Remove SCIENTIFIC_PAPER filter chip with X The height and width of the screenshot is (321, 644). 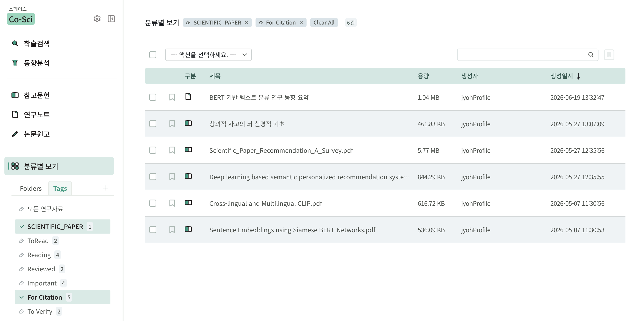tap(246, 23)
